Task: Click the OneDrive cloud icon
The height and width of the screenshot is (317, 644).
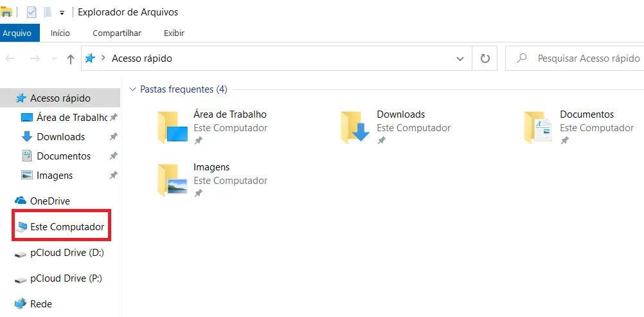Action: point(21,201)
